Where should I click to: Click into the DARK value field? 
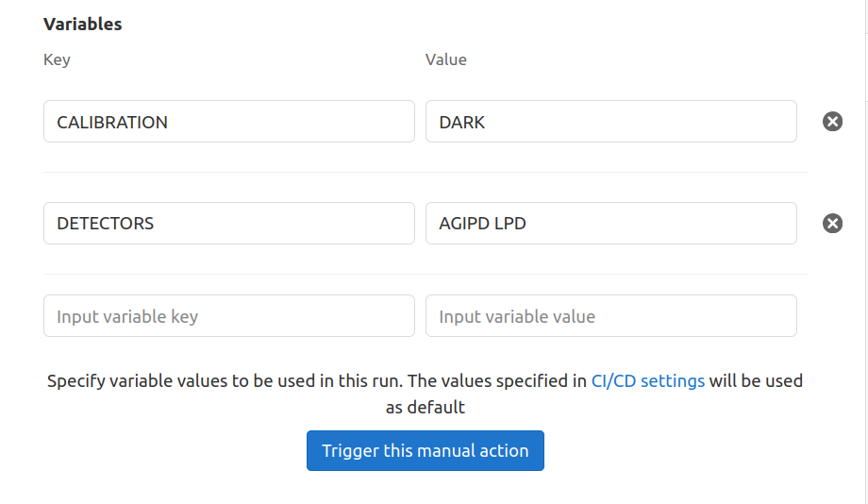point(611,122)
